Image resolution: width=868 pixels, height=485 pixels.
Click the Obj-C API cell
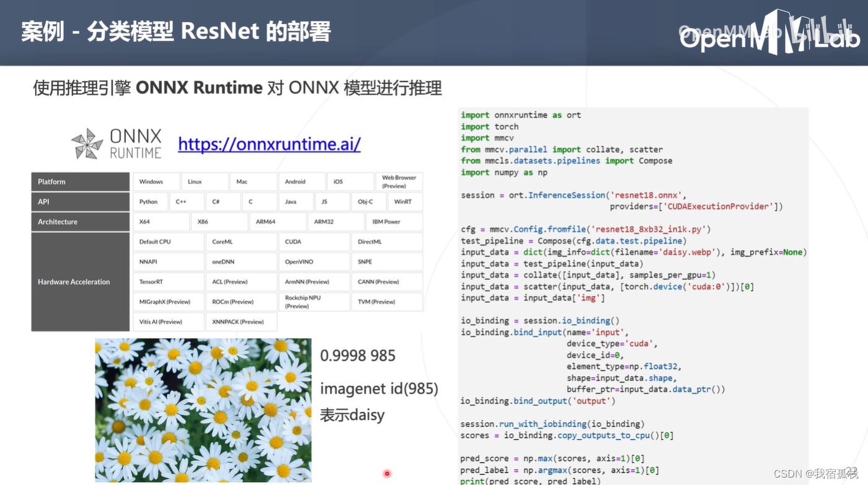point(369,201)
